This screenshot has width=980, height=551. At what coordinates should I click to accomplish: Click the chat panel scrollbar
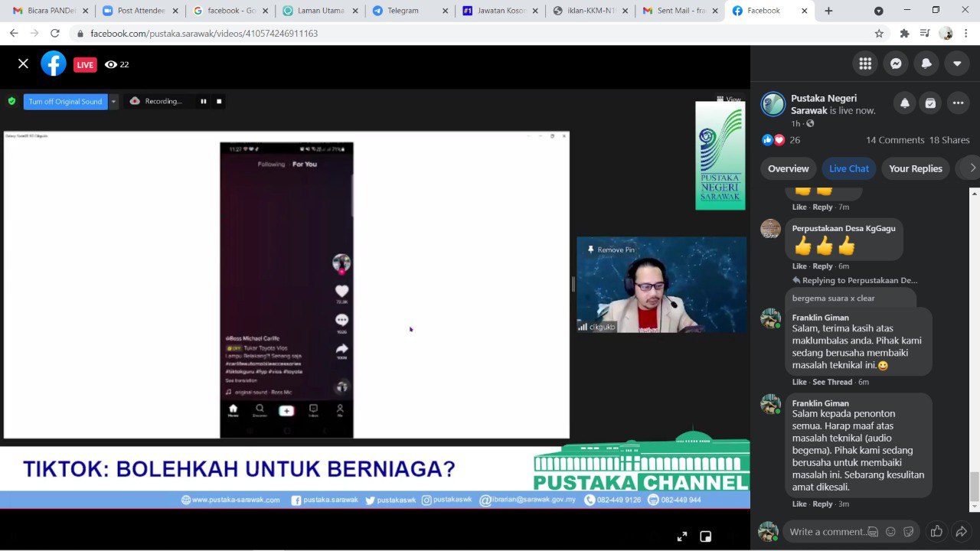(x=975, y=487)
